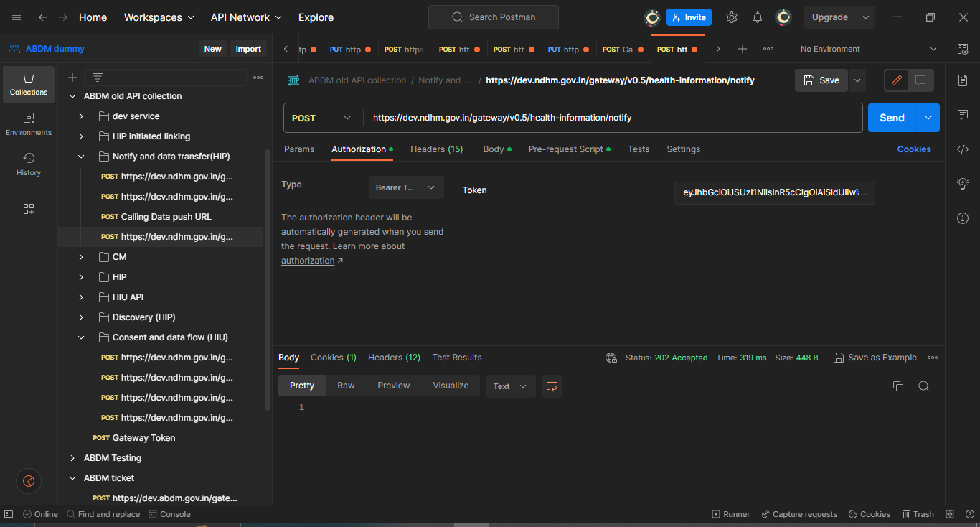Screen dimensions: 980x527
Task: Open configure workspace sidebar grid icon
Action: pyautogui.click(x=29, y=209)
